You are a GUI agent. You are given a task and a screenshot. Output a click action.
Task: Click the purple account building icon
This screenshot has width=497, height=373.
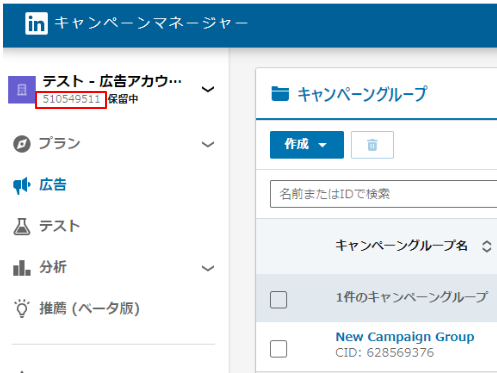(x=22, y=90)
